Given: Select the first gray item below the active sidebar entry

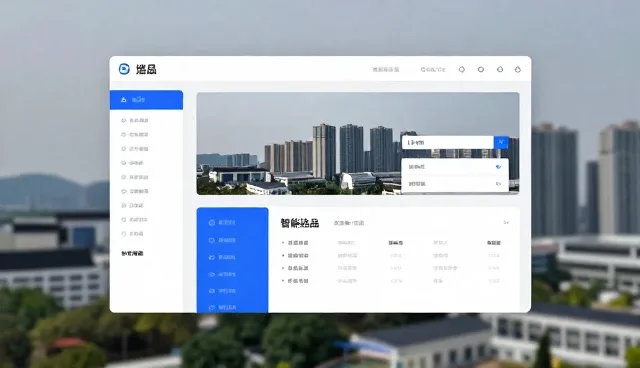Looking at the screenshot, I should pos(135,120).
